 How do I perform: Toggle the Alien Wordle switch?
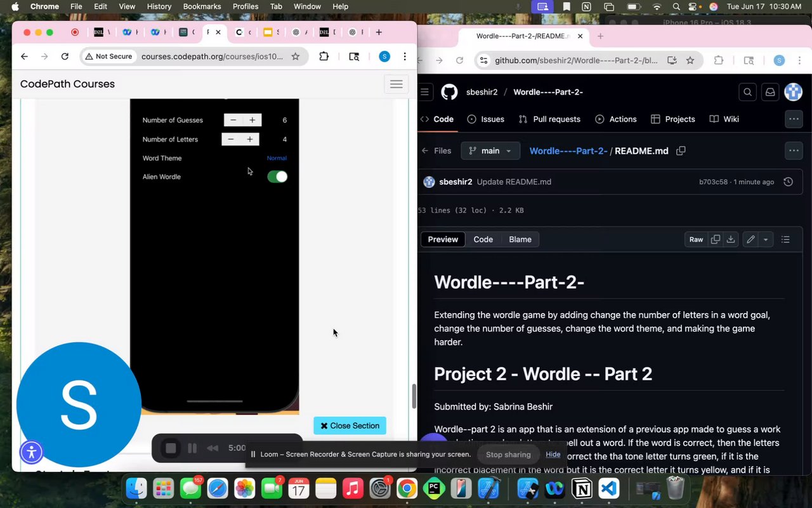[277, 177]
